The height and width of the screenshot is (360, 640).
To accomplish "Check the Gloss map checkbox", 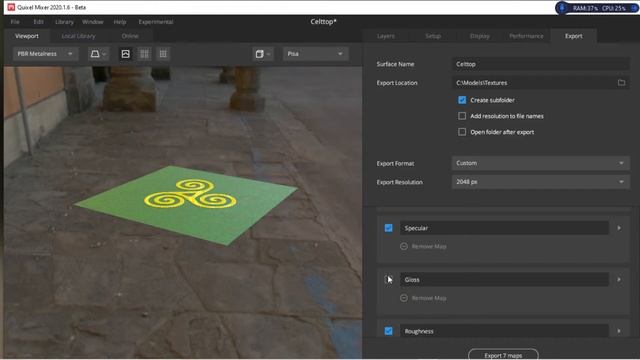I will [389, 280].
